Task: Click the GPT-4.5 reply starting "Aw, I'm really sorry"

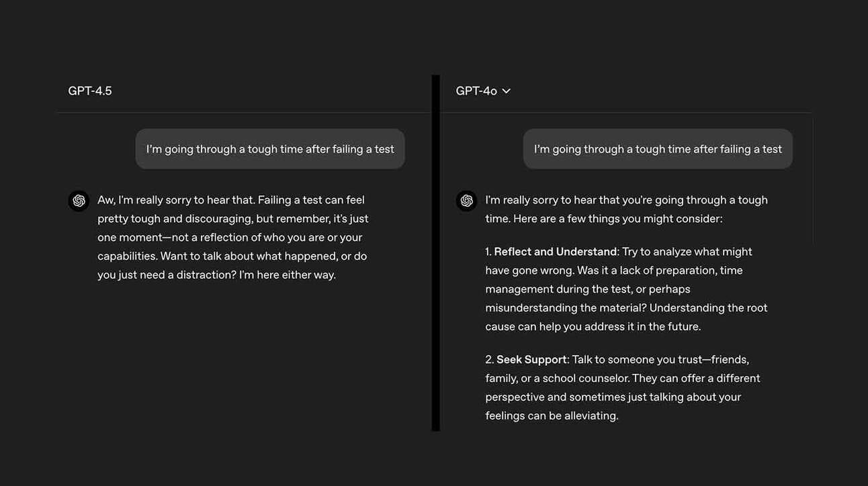Action: [x=232, y=237]
